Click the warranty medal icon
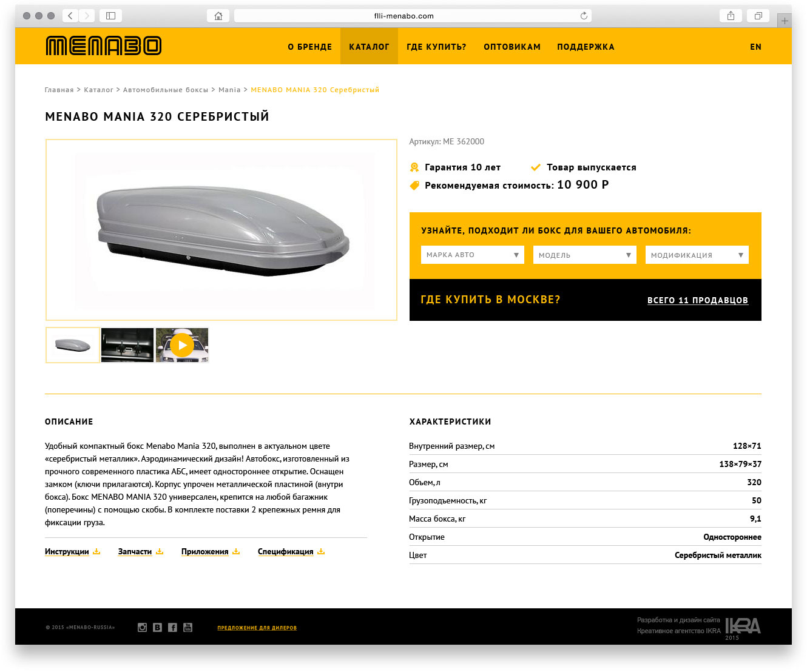807x672 pixels. coord(414,167)
